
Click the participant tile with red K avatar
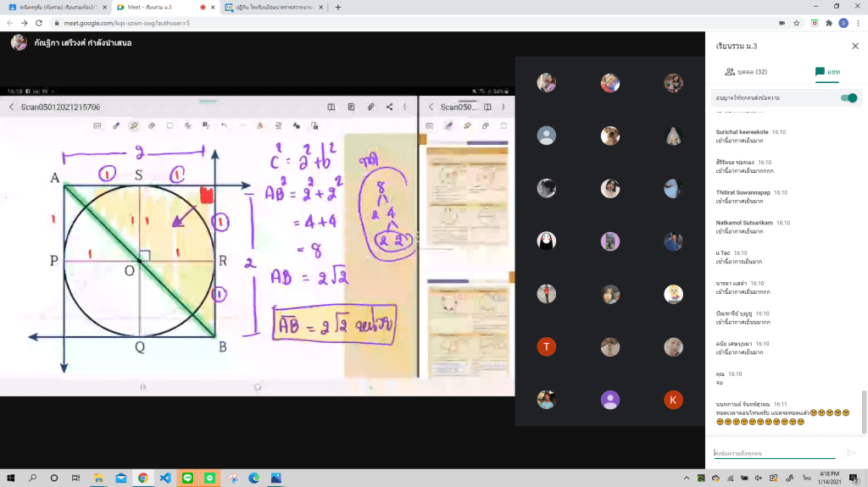tap(673, 400)
